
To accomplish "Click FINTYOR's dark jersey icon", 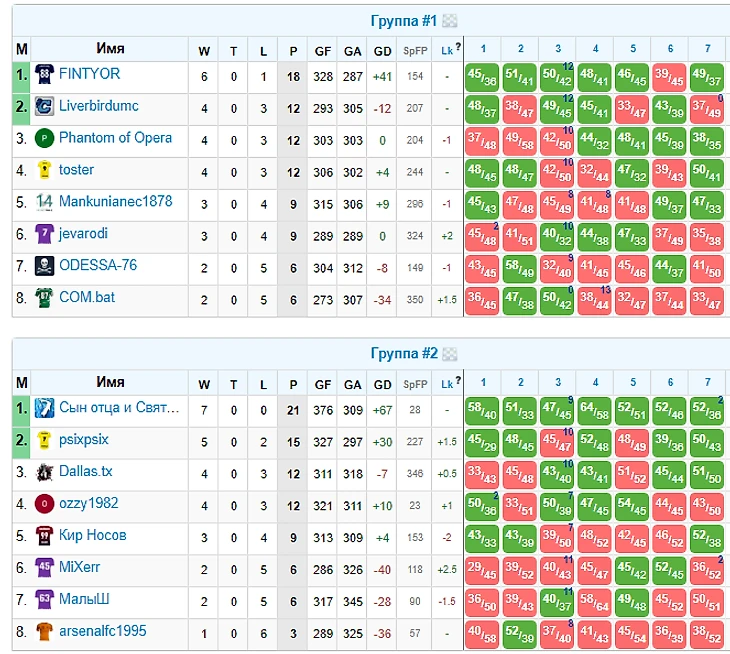I will (x=45, y=75).
